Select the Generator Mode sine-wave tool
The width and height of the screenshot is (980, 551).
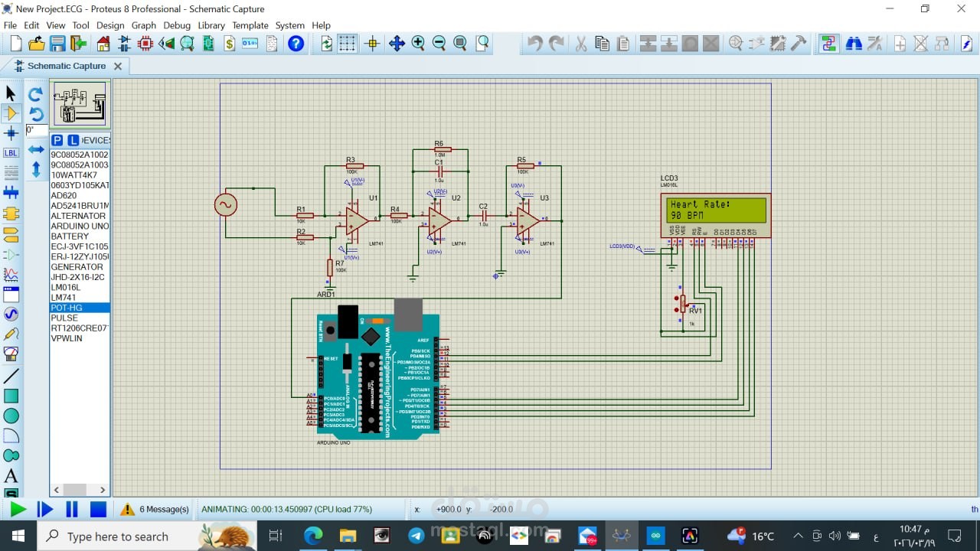click(x=11, y=314)
